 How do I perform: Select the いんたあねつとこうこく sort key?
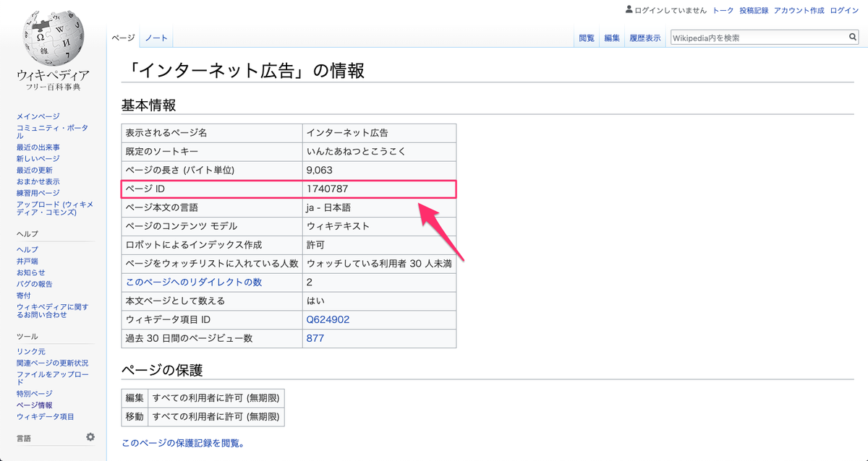click(357, 152)
